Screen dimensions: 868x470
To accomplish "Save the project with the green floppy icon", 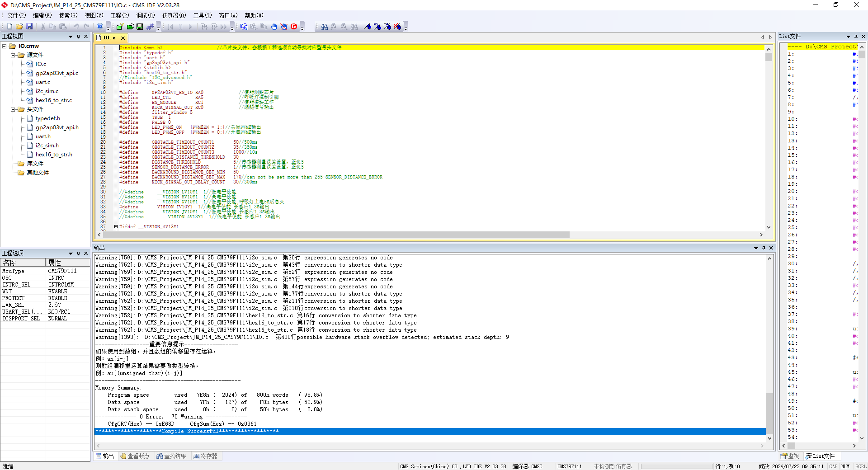I will [140, 27].
